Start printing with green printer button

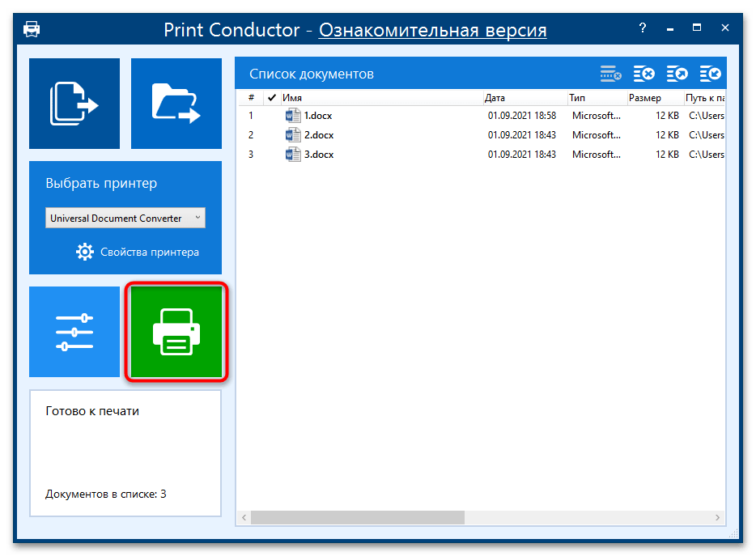[x=176, y=332]
